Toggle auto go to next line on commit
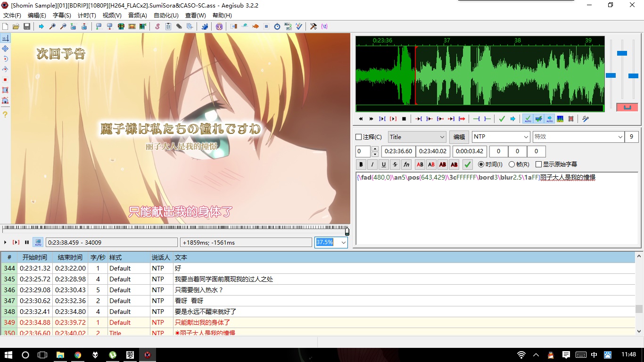Image resolution: width=644 pixels, height=362 pixels. coord(538,119)
